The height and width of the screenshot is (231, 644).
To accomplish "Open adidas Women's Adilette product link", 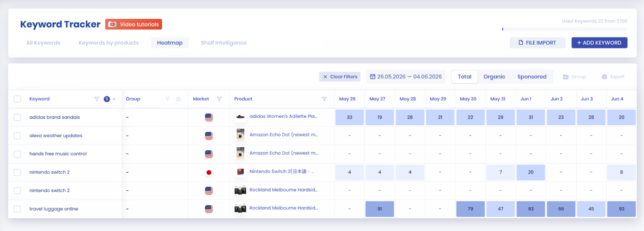I will pyautogui.click(x=283, y=116).
